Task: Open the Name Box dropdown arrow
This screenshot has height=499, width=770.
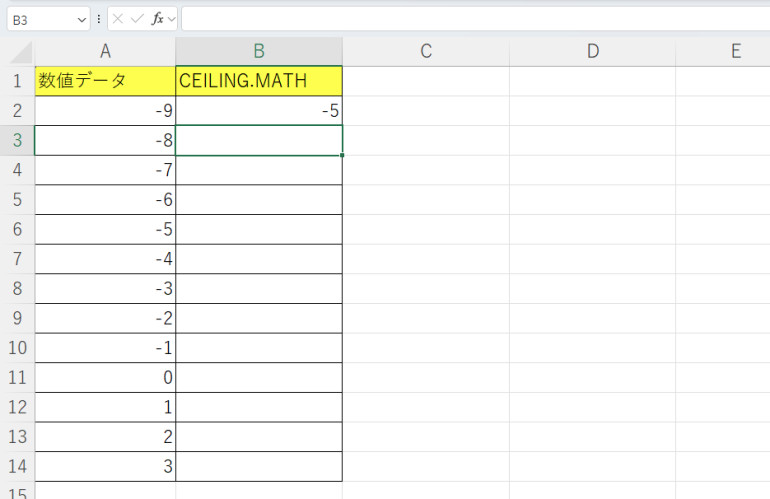Action: click(80, 19)
